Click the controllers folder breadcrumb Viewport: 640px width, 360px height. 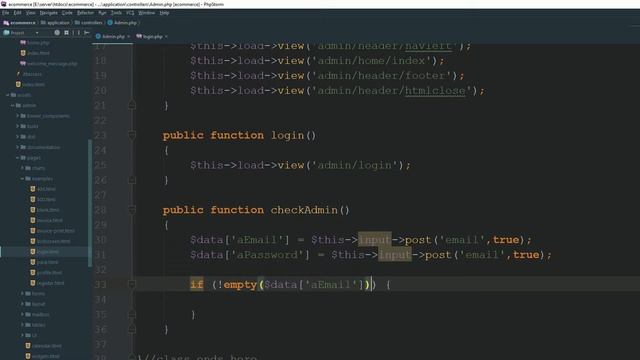[x=88, y=23]
